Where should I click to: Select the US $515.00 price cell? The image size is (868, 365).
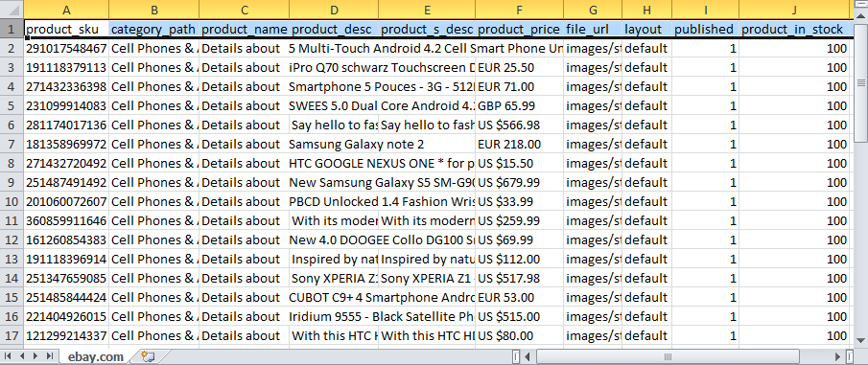(519, 316)
